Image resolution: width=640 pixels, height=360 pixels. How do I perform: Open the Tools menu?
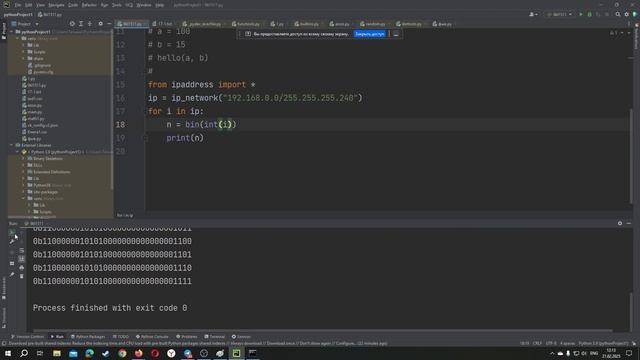coord(117,5)
